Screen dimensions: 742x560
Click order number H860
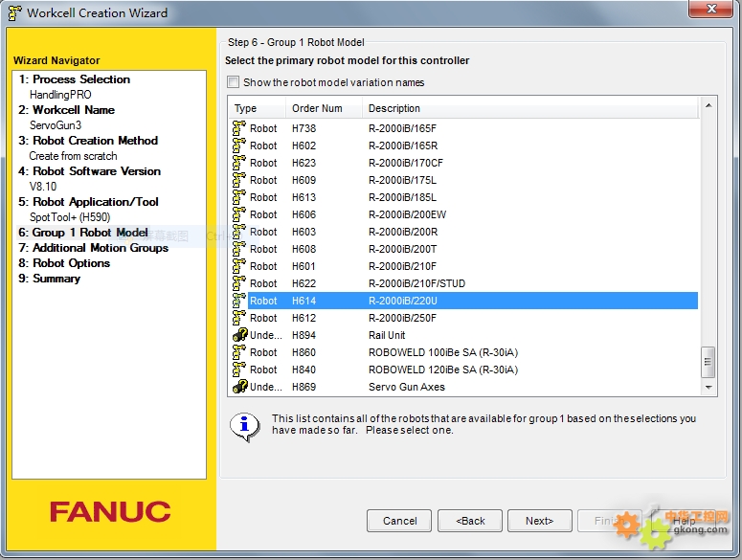[x=304, y=352]
